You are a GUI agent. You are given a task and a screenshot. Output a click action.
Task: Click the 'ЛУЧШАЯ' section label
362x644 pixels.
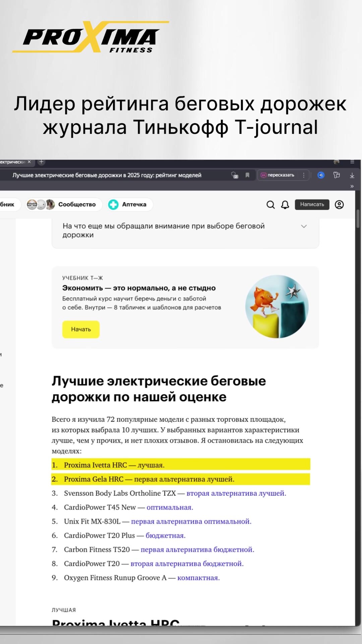64,610
